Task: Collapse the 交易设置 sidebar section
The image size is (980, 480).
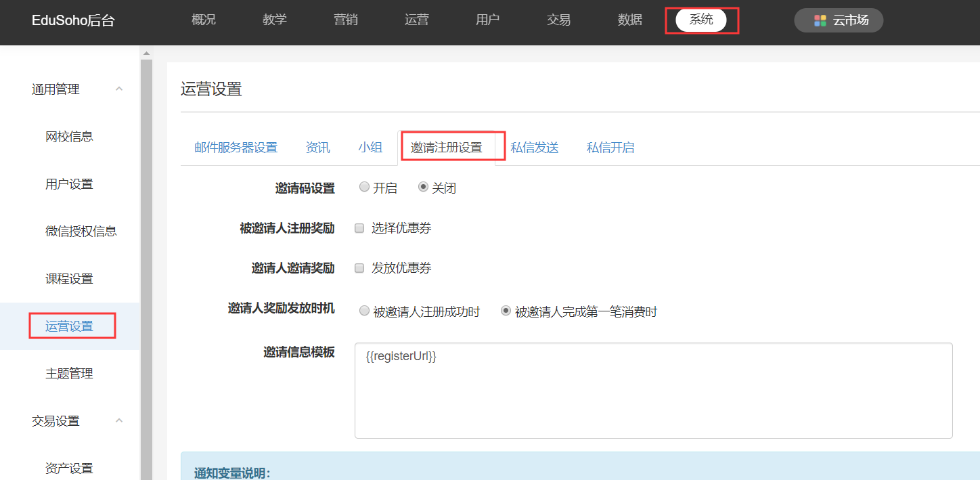Action: coord(119,420)
